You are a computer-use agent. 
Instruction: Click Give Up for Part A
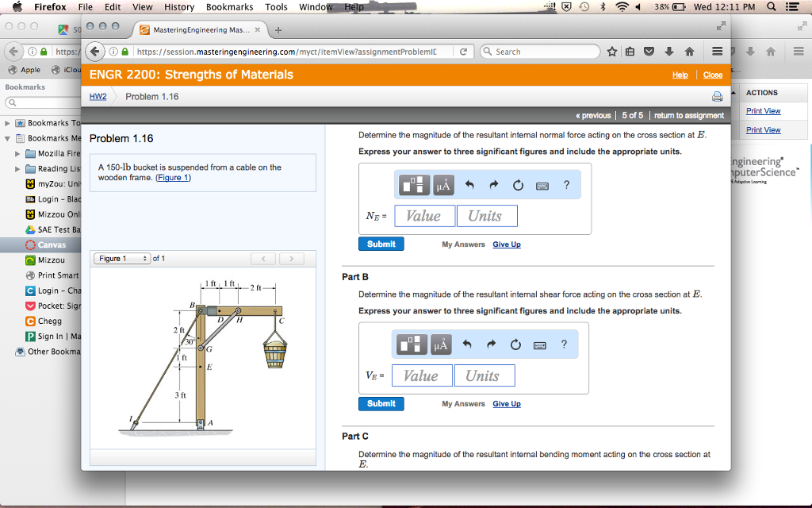click(x=507, y=244)
